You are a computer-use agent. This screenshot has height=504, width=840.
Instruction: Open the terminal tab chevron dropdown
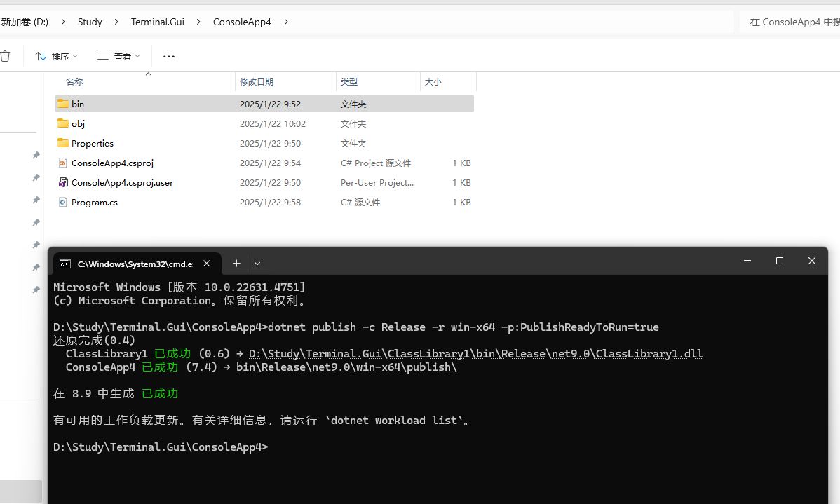[x=257, y=263]
